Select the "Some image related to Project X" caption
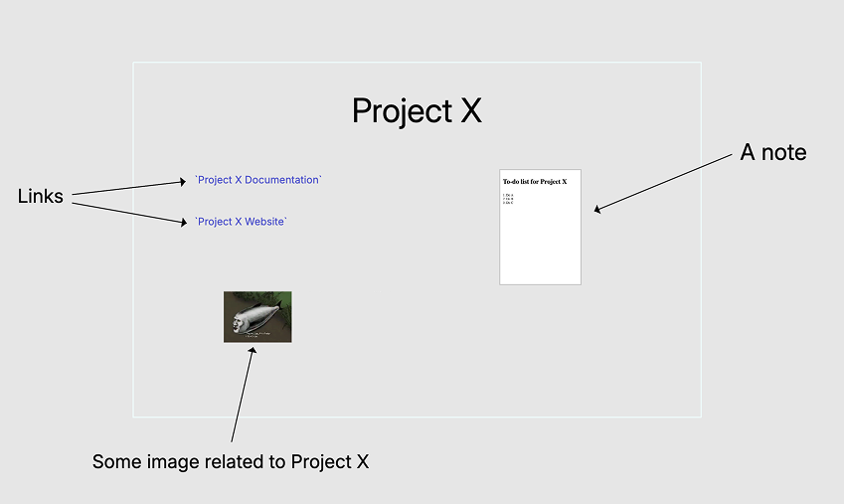 click(x=231, y=461)
